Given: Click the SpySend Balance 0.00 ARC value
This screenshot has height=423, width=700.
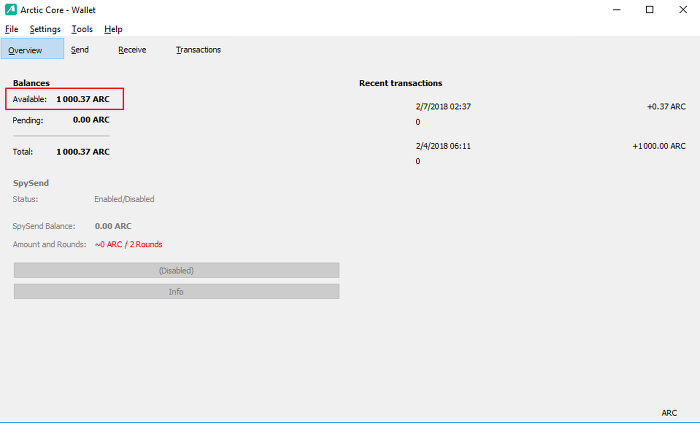Looking at the screenshot, I should coord(113,226).
